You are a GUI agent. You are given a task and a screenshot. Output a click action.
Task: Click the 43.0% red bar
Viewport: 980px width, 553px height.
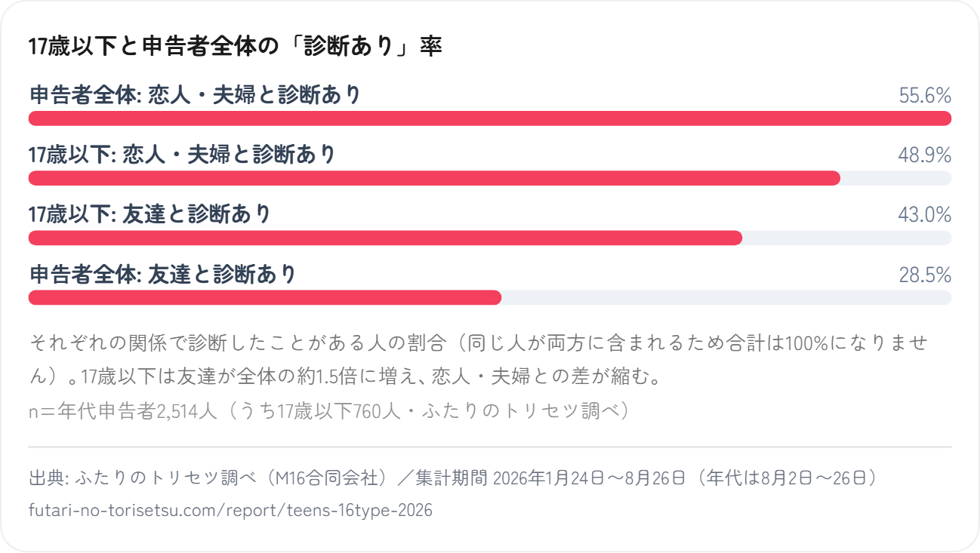click(385, 238)
